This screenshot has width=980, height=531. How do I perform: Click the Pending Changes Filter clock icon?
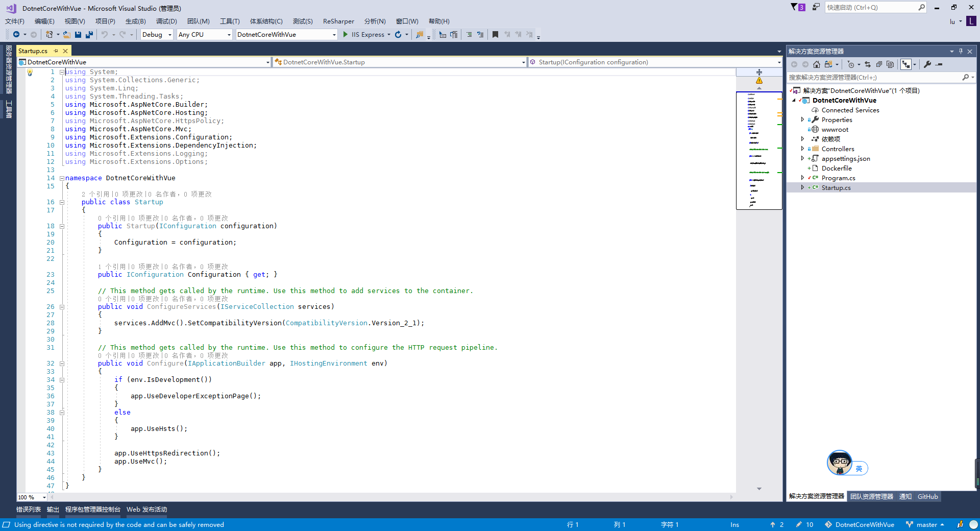point(850,64)
